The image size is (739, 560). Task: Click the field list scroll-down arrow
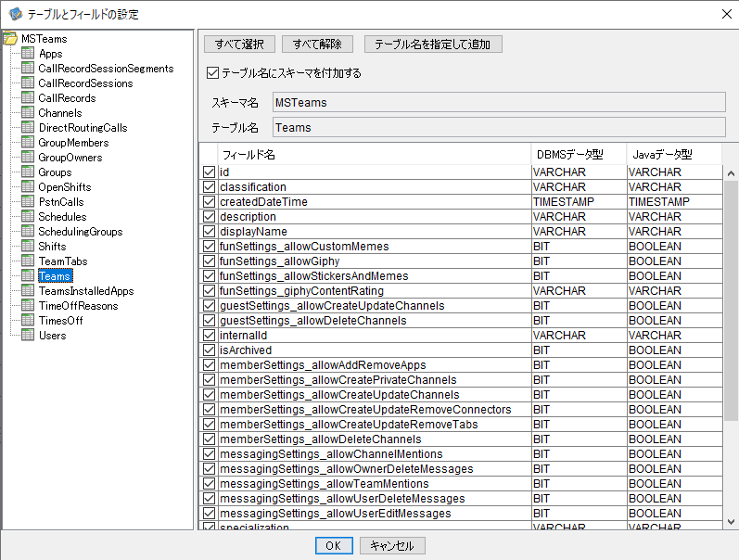(x=731, y=522)
